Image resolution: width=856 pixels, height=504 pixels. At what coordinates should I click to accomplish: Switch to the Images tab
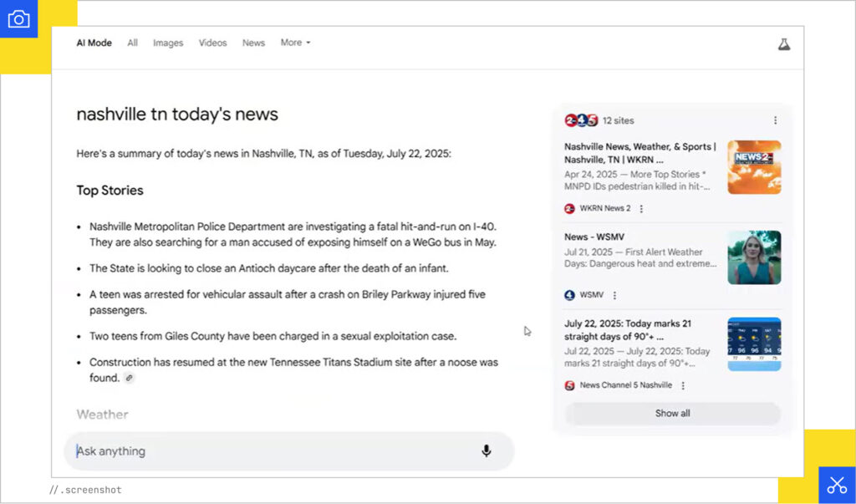(168, 43)
